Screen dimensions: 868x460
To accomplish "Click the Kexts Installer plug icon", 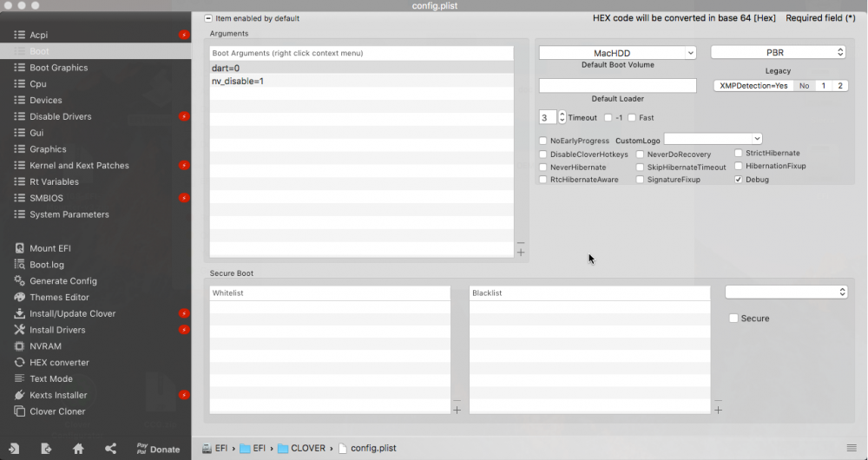I will tap(19, 395).
